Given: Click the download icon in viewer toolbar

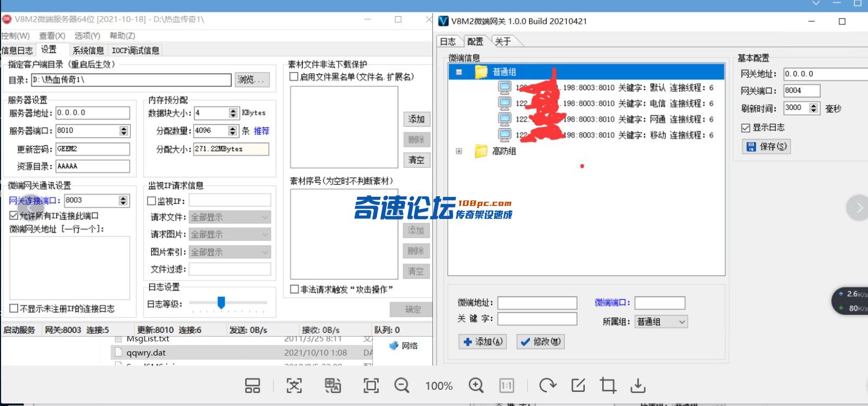Looking at the screenshot, I should [x=638, y=385].
